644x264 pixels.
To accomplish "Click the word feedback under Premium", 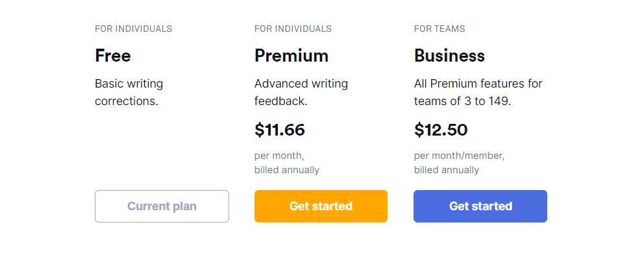I will [x=280, y=101].
